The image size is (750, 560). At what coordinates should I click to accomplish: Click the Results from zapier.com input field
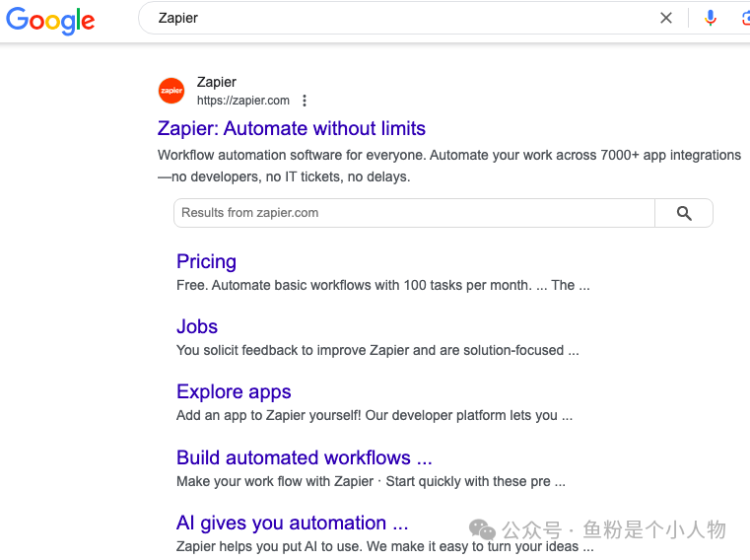point(414,213)
